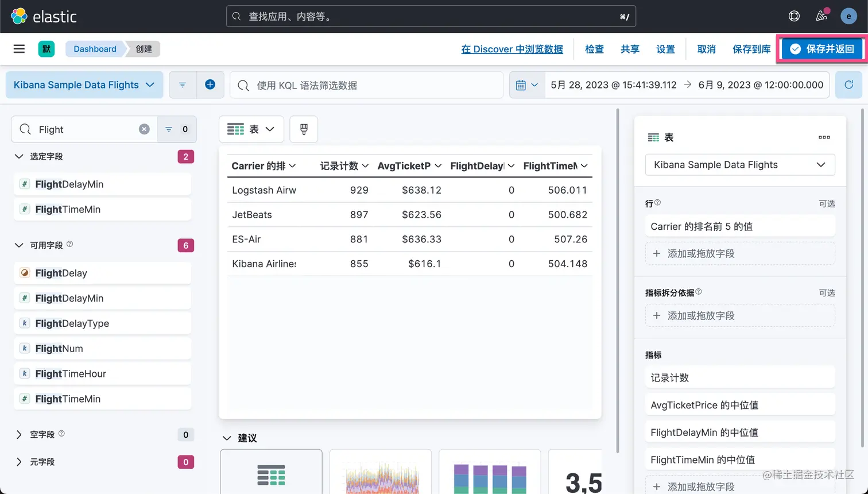This screenshot has width=868, height=494.
Task: Click 取消 in the top menu
Action: point(706,49)
